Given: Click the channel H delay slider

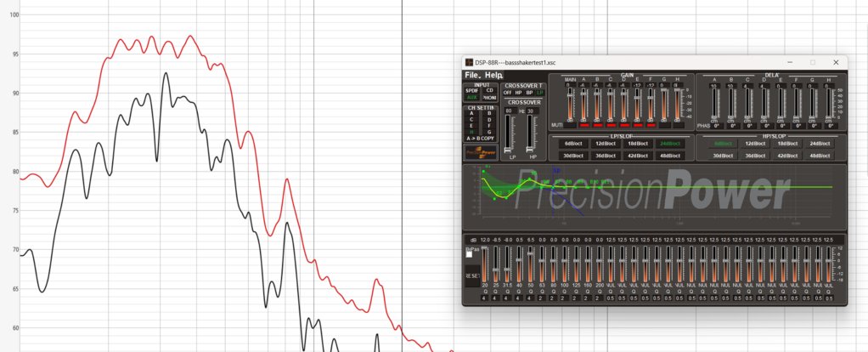Looking at the screenshot, I should 829,103.
